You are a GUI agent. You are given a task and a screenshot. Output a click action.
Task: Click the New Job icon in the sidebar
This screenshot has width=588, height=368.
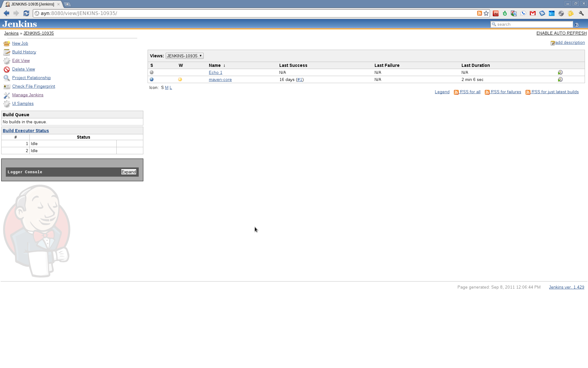pos(7,44)
